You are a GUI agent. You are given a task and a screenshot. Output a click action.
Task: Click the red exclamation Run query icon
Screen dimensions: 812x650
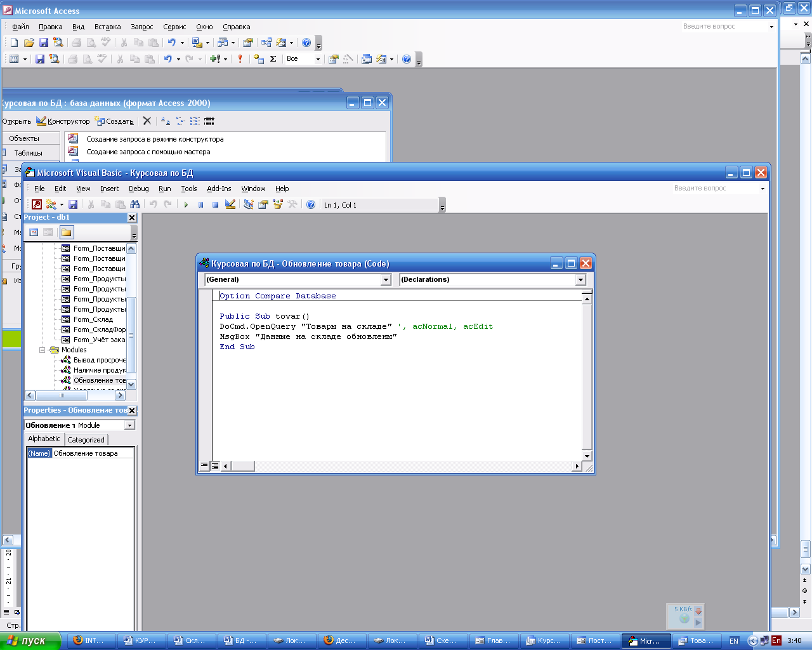[240, 59]
